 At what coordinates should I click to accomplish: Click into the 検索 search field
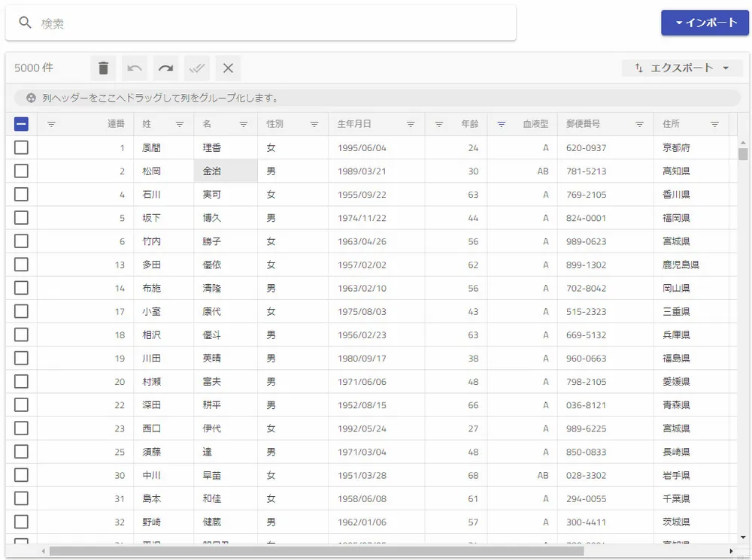coord(271,23)
